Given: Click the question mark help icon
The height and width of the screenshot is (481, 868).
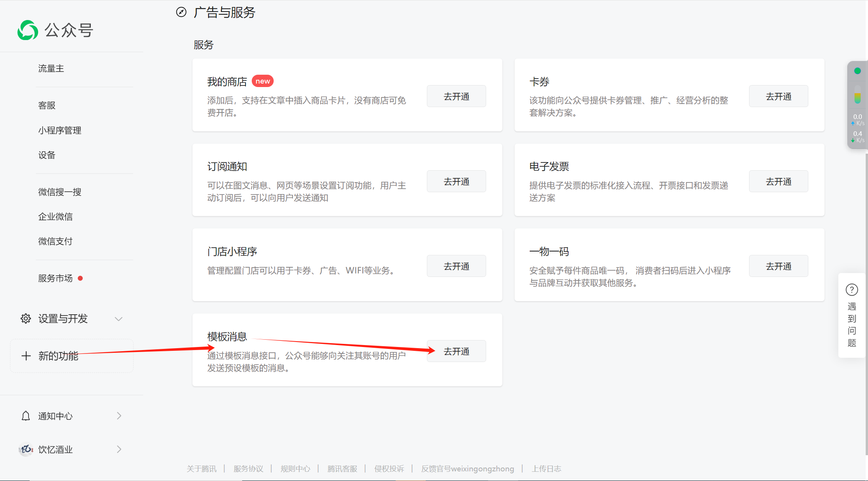Looking at the screenshot, I should point(852,290).
